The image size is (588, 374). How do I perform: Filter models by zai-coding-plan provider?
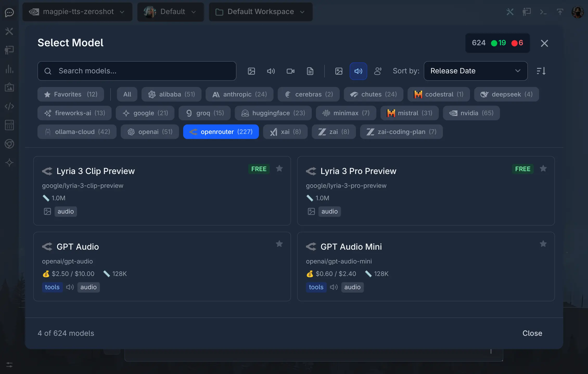401,132
